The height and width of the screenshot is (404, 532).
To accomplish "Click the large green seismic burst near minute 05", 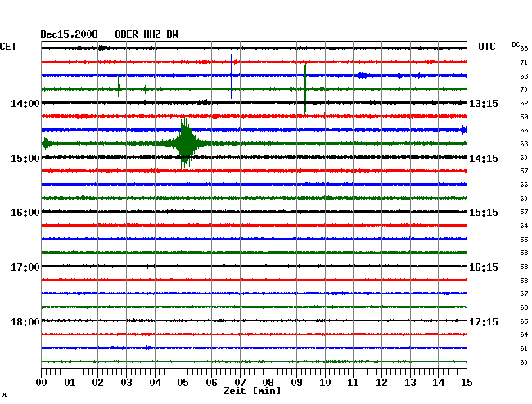I will [x=185, y=143].
